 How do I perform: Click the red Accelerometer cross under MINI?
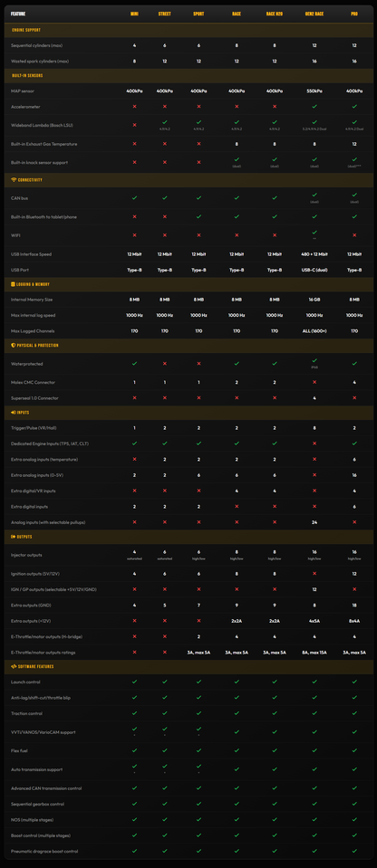(134, 106)
